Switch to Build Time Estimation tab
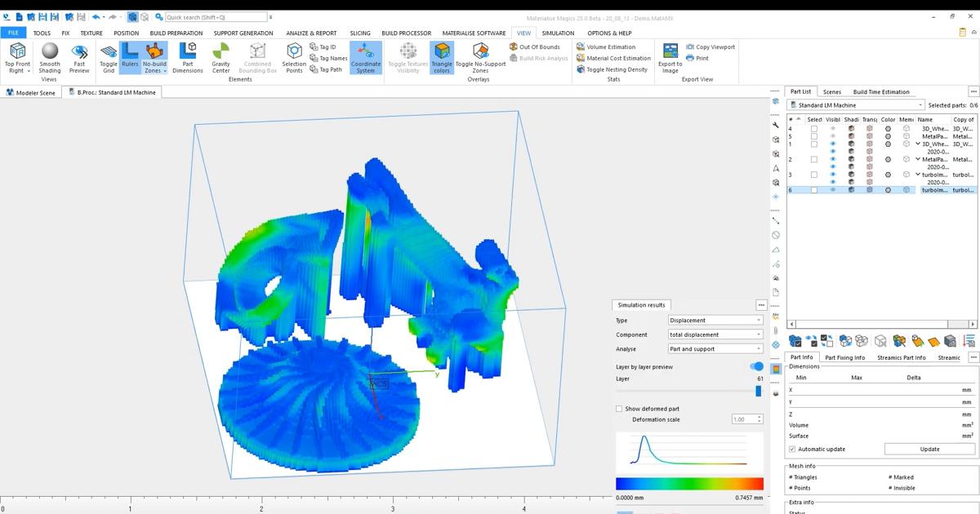Viewport: 980px width, 514px height. 881,92
